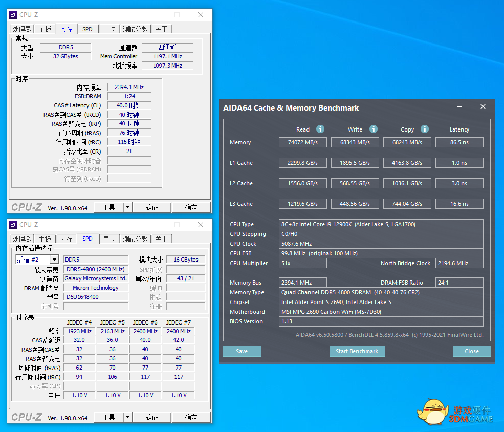Open 关于 tab in the top CPU-Z window
The image size is (504, 432).
161,29
